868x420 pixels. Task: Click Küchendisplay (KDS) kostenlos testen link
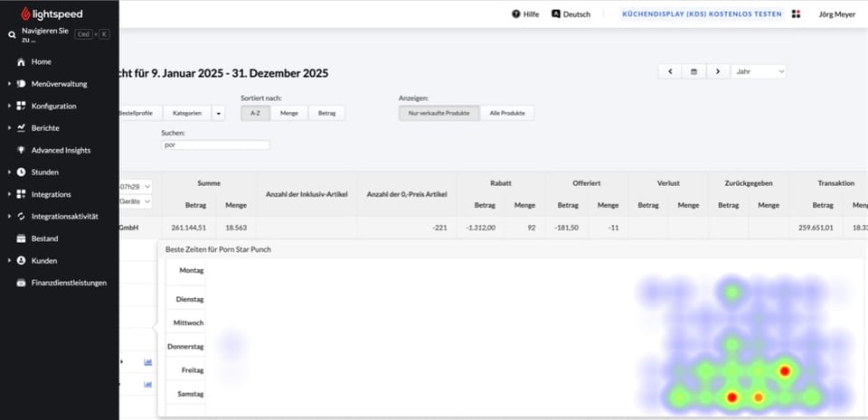[x=702, y=14]
